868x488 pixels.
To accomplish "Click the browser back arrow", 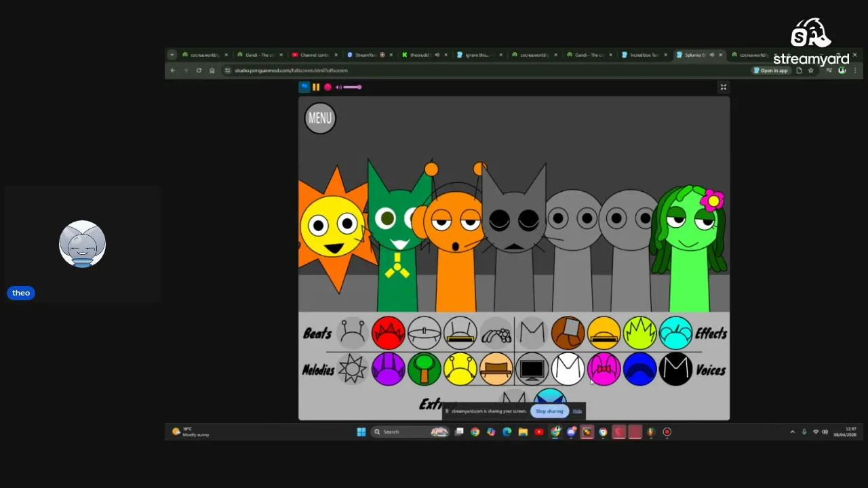I will coord(173,70).
